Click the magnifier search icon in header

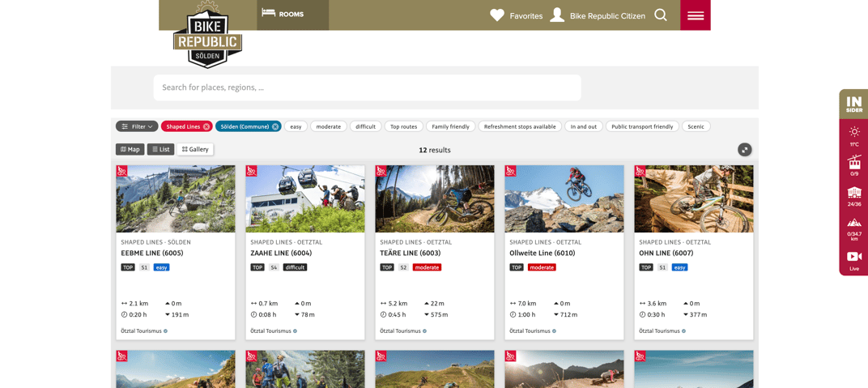coord(661,15)
